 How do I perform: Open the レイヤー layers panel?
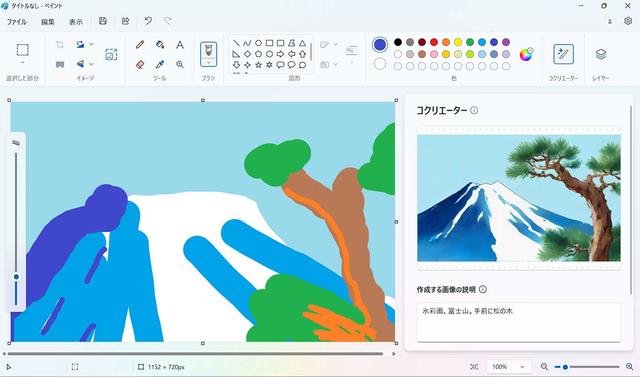600,54
